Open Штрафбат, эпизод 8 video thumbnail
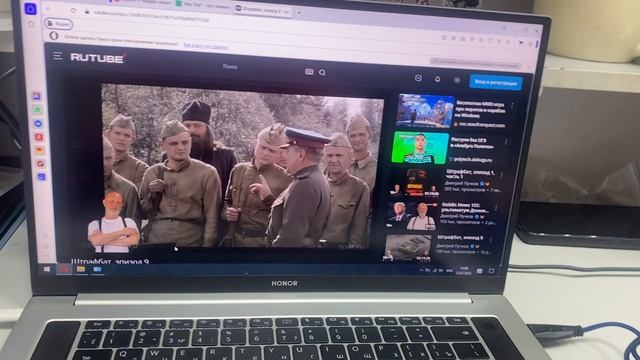This screenshot has width=640, height=360. (x=408, y=248)
